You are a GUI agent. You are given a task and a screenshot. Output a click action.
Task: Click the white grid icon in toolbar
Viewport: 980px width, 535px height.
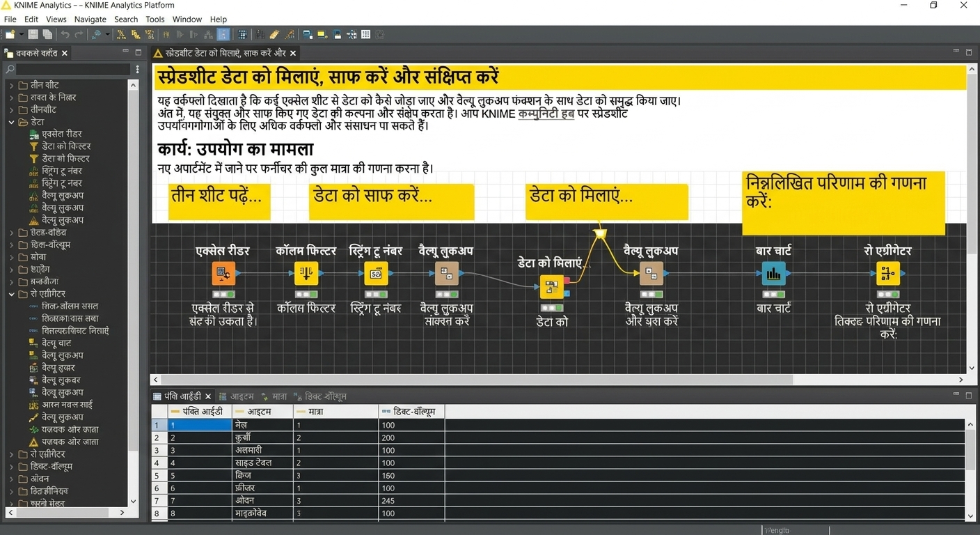click(365, 34)
